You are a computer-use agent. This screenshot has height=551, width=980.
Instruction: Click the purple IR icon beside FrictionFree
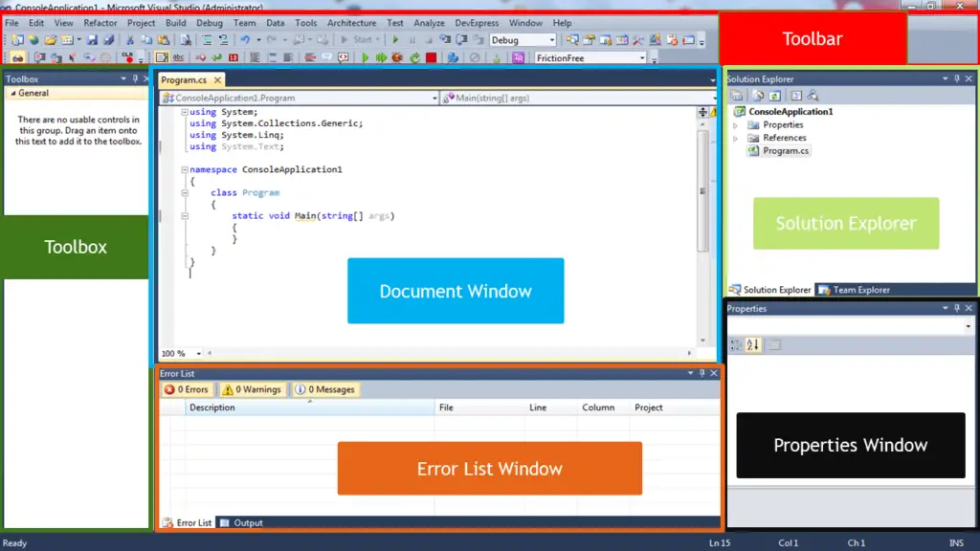coord(518,58)
